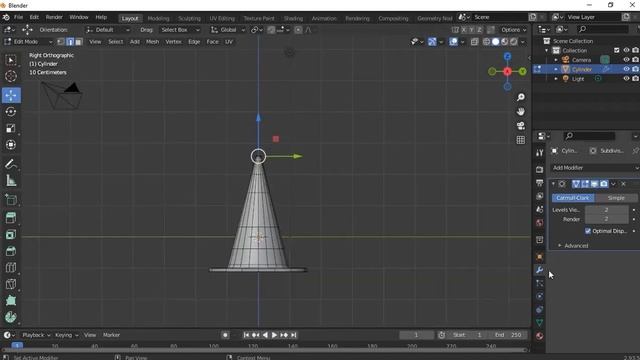This screenshot has width=640, height=360.
Task: Enable solid viewport shading
Action: click(x=495, y=42)
